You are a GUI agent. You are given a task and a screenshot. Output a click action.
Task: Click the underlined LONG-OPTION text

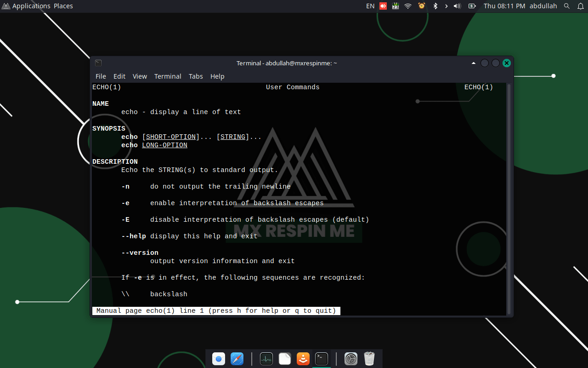click(x=164, y=145)
